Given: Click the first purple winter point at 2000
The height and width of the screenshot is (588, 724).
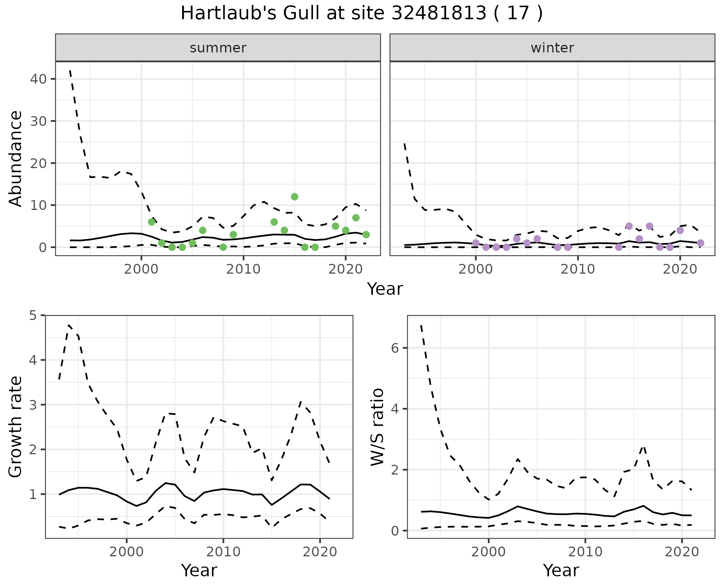Looking at the screenshot, I should pos(476,243).
